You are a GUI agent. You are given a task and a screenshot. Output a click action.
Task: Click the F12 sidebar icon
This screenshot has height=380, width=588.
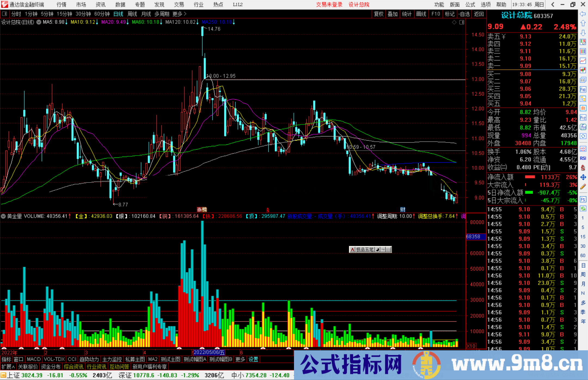[583, 118]
